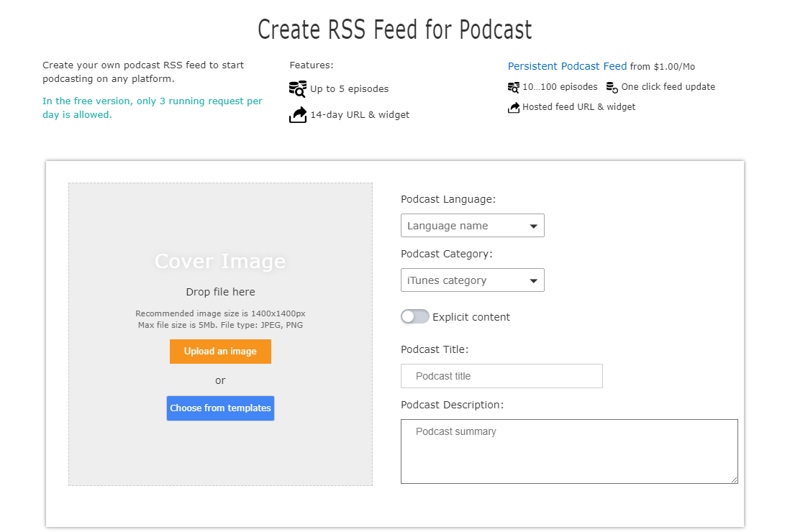Viewport: 790px width, 532px height.
Task: Click the 'Hosted feed URL & widget' text
Action: tap(579, 106)
